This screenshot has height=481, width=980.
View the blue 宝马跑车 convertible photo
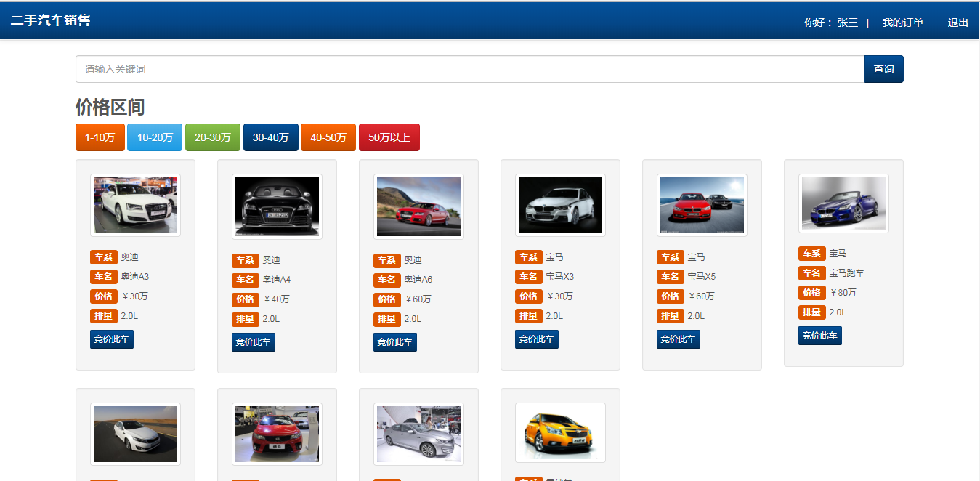click(843, 203)
